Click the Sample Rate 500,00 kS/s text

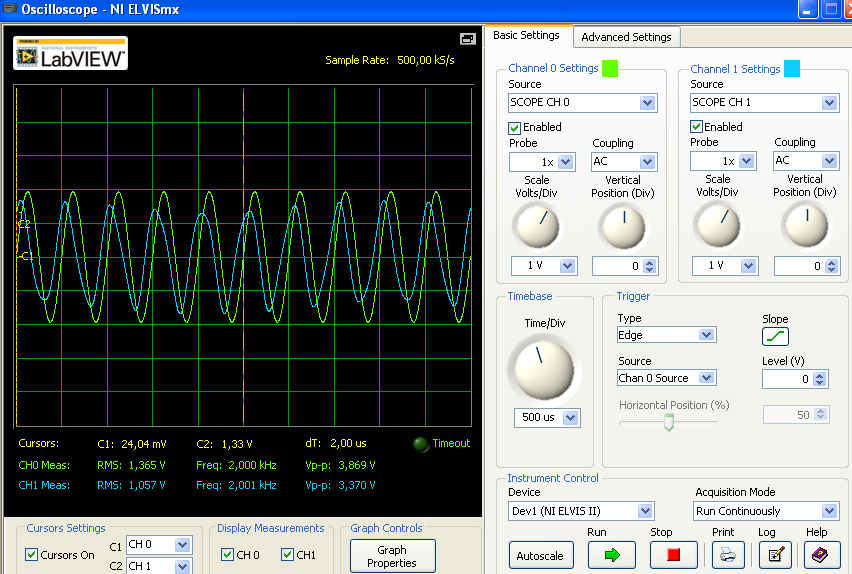pyautogui.click(x=390, y=60)
